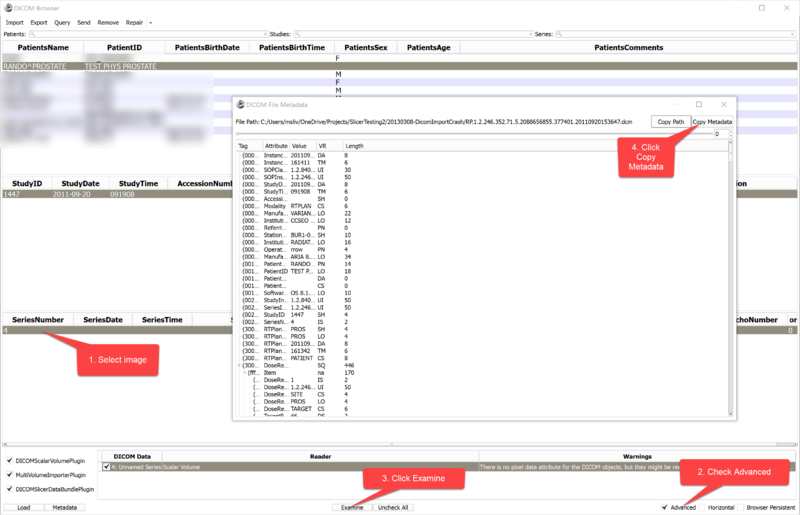
Task: Sort by PatientID column header
Action: 124,47
